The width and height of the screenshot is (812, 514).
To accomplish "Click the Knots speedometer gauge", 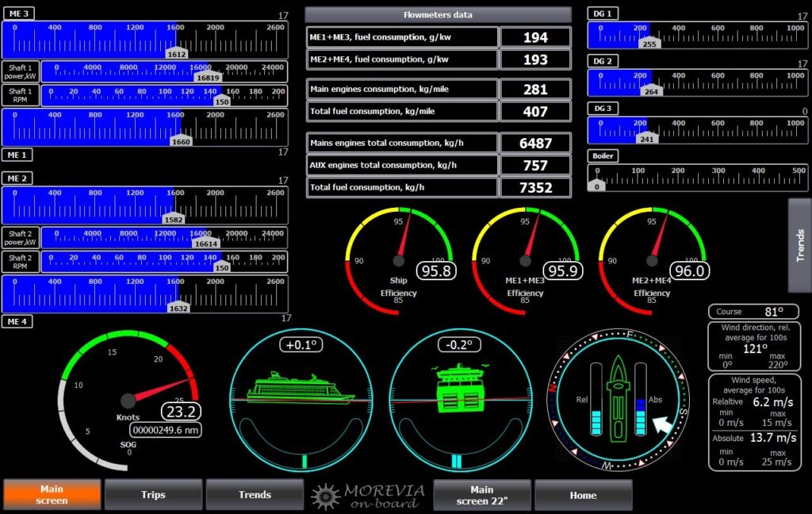I will (x=128, y=400).
